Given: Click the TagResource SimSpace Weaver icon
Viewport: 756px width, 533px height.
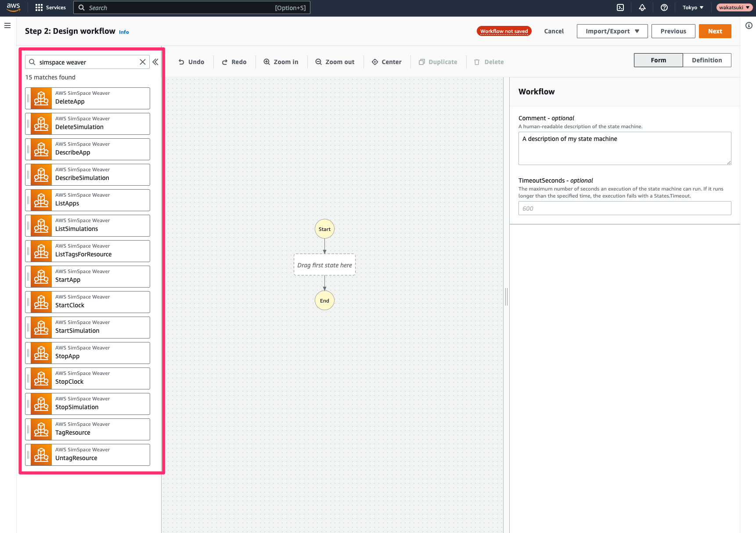Looking at the screenshot, I should pos(41,429).
